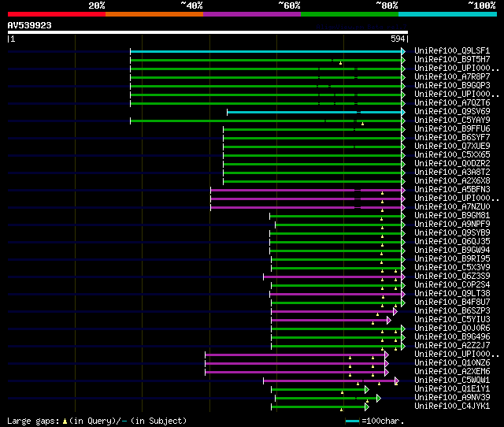Click the cyan 100char scale bar
Screen dimensions: 504x427
click(x=352, y=421)
